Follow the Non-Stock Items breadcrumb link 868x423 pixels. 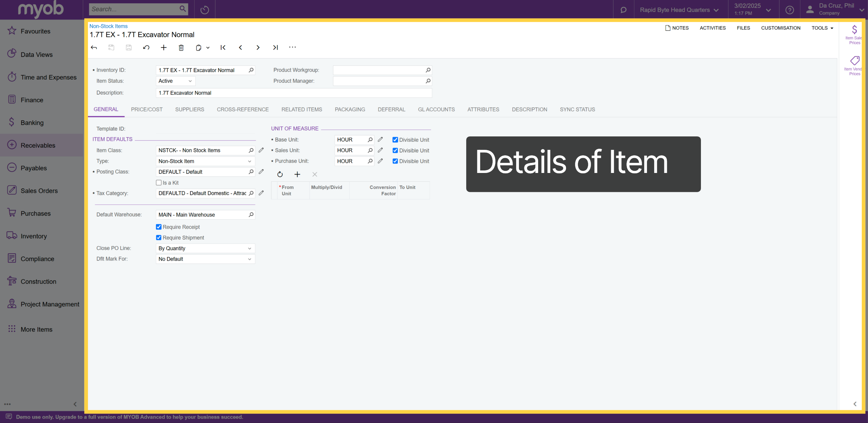coord(109,26)
